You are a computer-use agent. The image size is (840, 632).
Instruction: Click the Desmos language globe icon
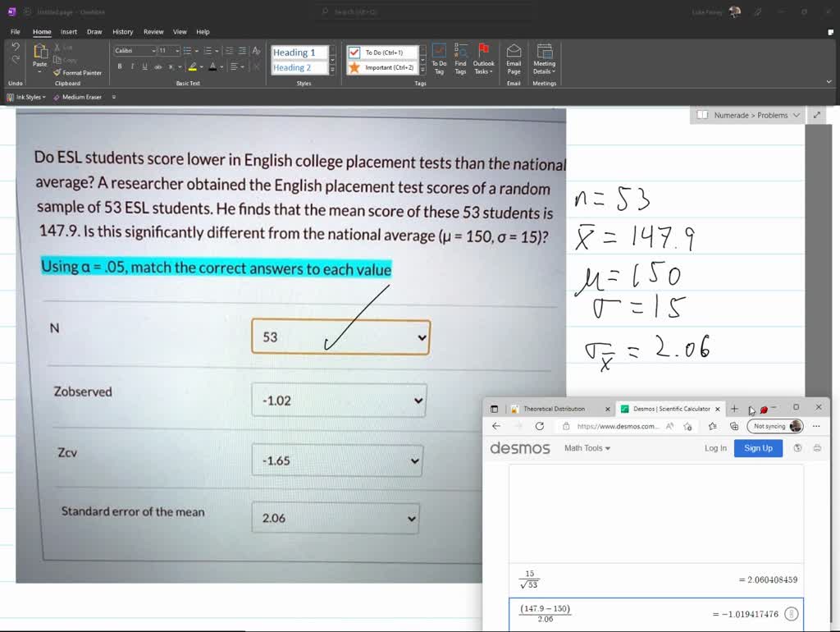(797, 448)
